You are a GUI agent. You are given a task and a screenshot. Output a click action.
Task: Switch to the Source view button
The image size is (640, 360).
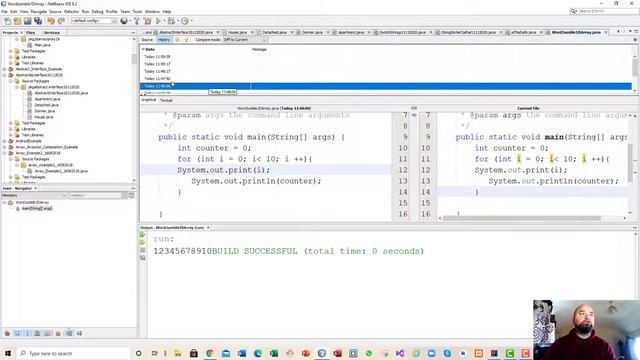147,40
